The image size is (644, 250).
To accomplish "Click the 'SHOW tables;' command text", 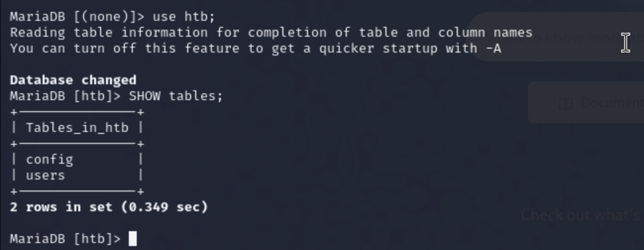I will click(x=176, y=96).
